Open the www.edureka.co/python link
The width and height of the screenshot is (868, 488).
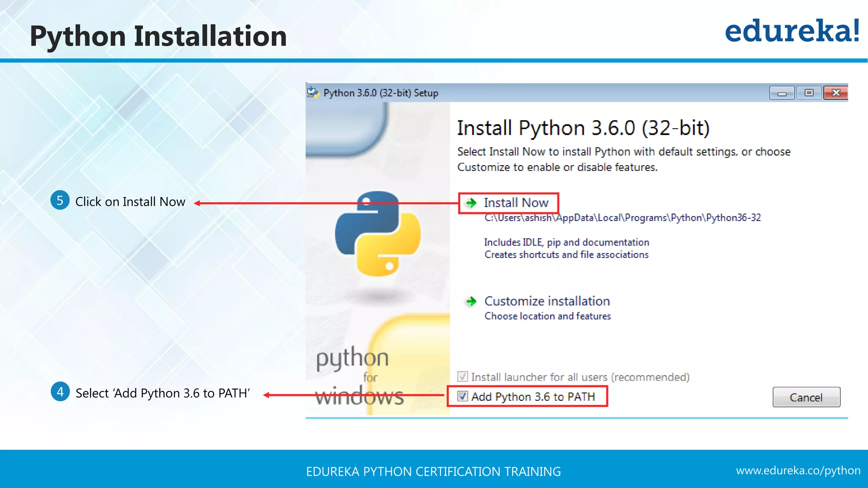[798, 471]
